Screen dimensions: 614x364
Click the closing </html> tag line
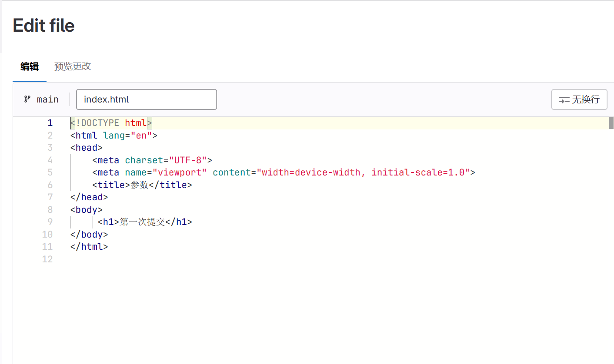coord(89,247)
